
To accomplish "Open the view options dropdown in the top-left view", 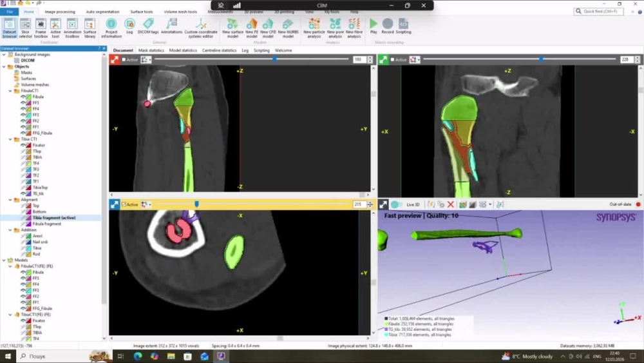I will (146, 59).
